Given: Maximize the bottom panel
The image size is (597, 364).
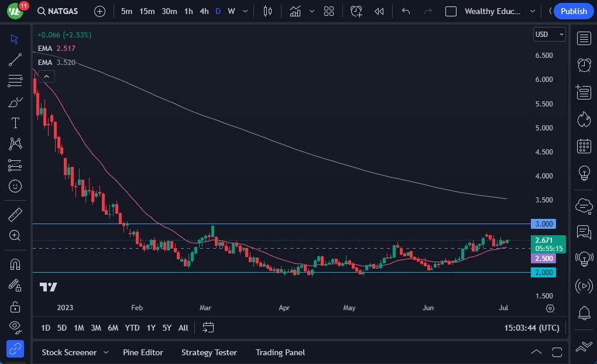Looking at the screenshot, I should tap(557, 352).
